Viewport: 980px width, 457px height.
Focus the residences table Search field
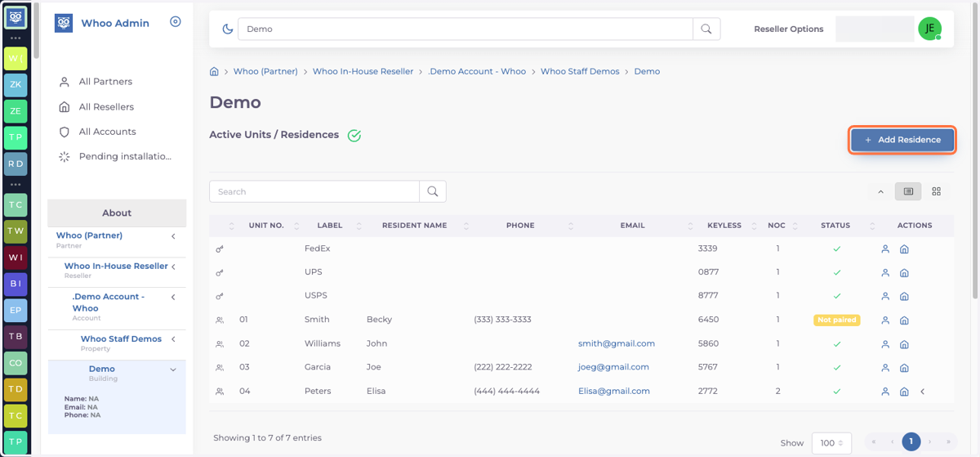[314, 191]
